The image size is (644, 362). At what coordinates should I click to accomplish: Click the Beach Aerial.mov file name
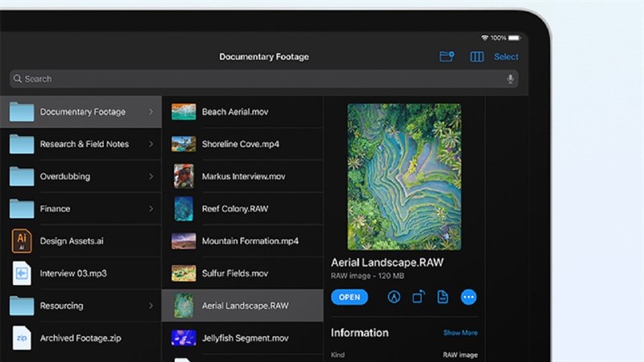[235, 112]
